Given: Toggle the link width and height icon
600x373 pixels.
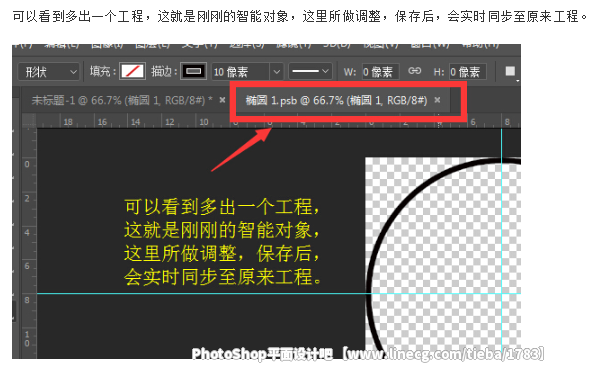Looking at the screenshot, I should coord(414,71).
